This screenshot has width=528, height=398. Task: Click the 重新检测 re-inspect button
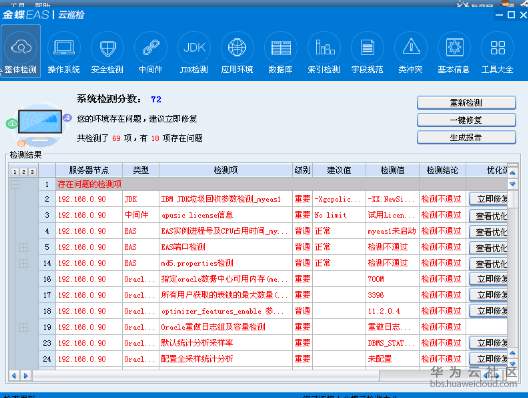[x=466, y=103]
